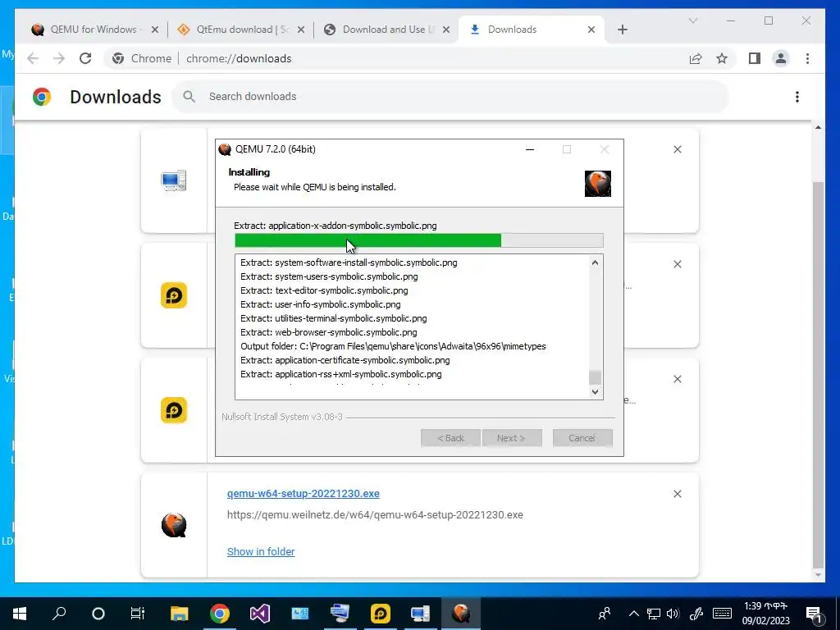Remove qemu-w64-setup download from list
Viewport: 840px width, 630px height.
click(x=677, y=494)
